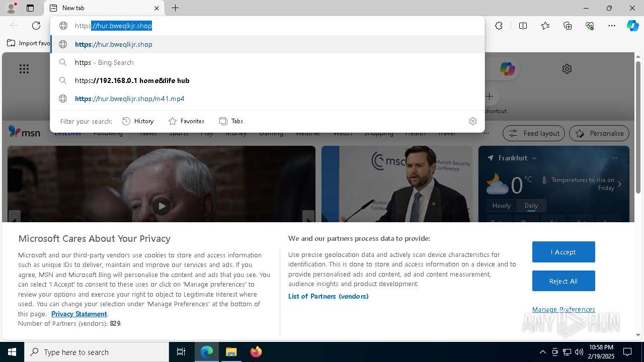Filter search by History
Screen dimensions: 644x362
click(x=138, y=121)
